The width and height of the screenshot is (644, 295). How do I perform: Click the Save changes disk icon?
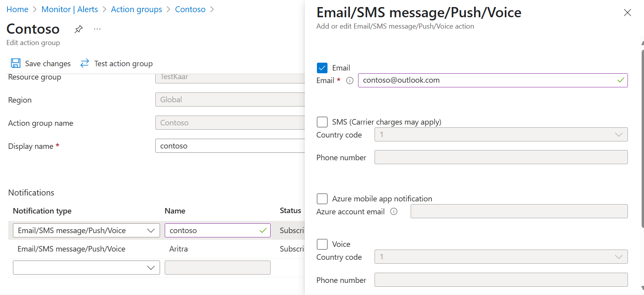coord(16,63)
